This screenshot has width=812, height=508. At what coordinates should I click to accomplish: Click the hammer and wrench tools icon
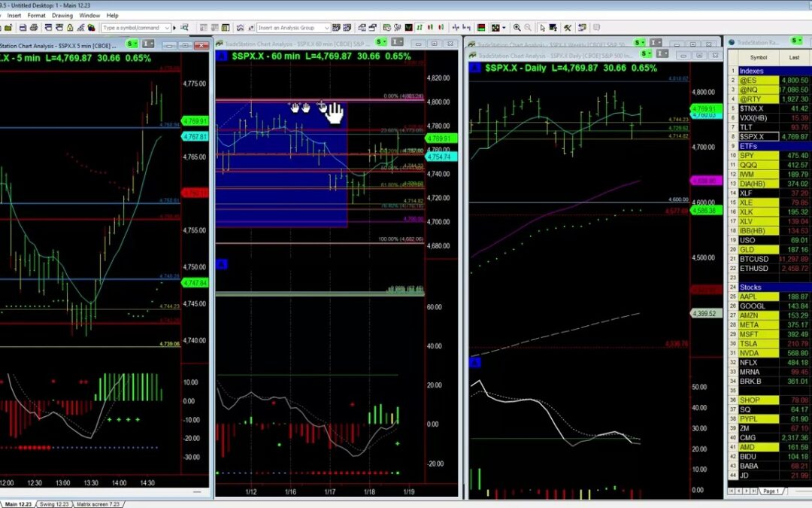pyautogui.click(x=568, y=28)
